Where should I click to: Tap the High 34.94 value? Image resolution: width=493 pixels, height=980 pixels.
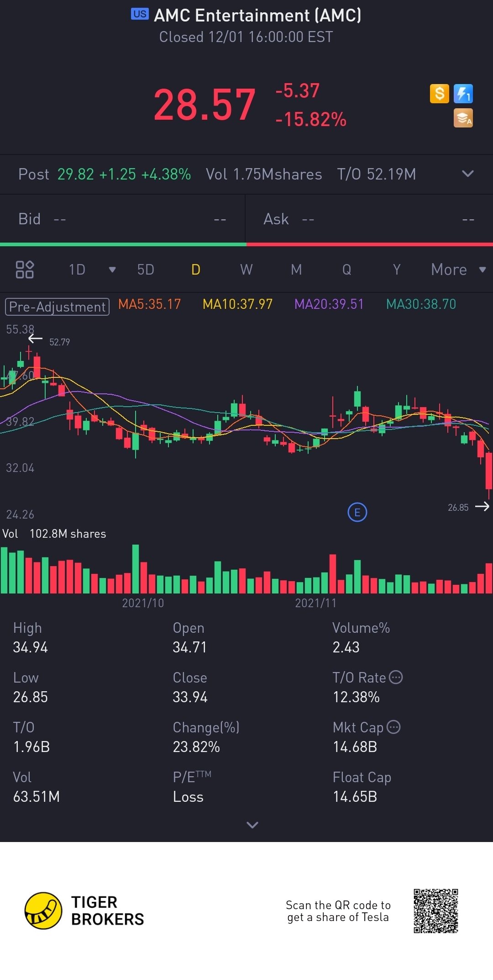point(30,647)
